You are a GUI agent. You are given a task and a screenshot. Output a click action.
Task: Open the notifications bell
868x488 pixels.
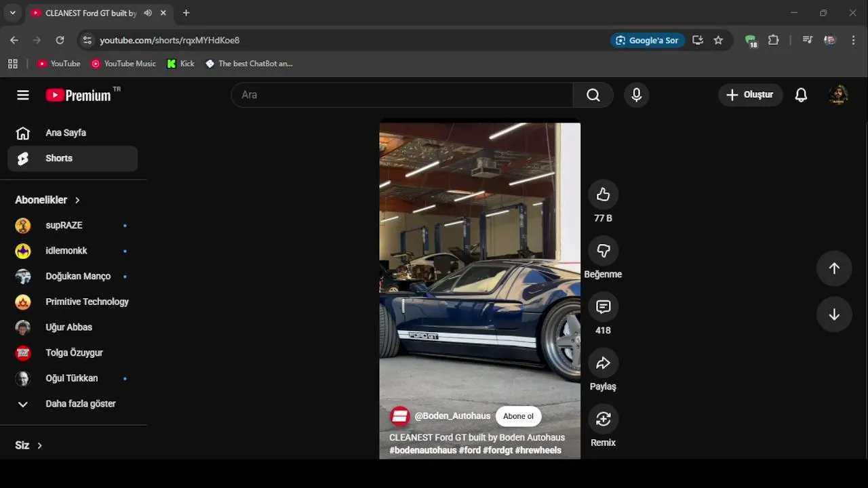pyautogui.click(x=801, y=95)
